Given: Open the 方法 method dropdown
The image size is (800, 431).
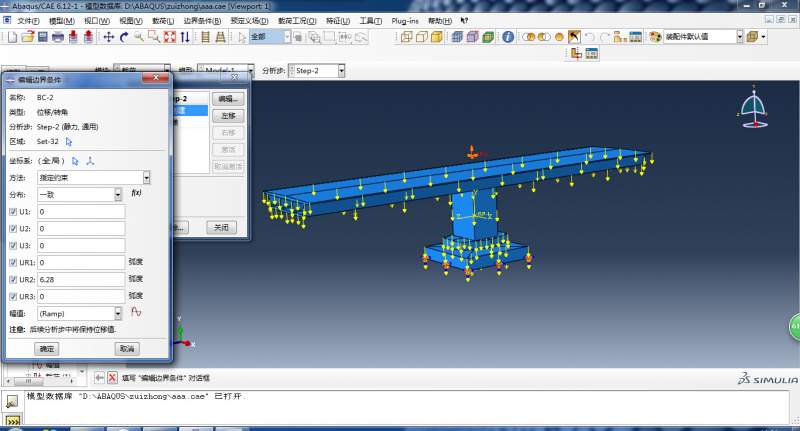Looking at the screenshot, I should pos(146,178).
